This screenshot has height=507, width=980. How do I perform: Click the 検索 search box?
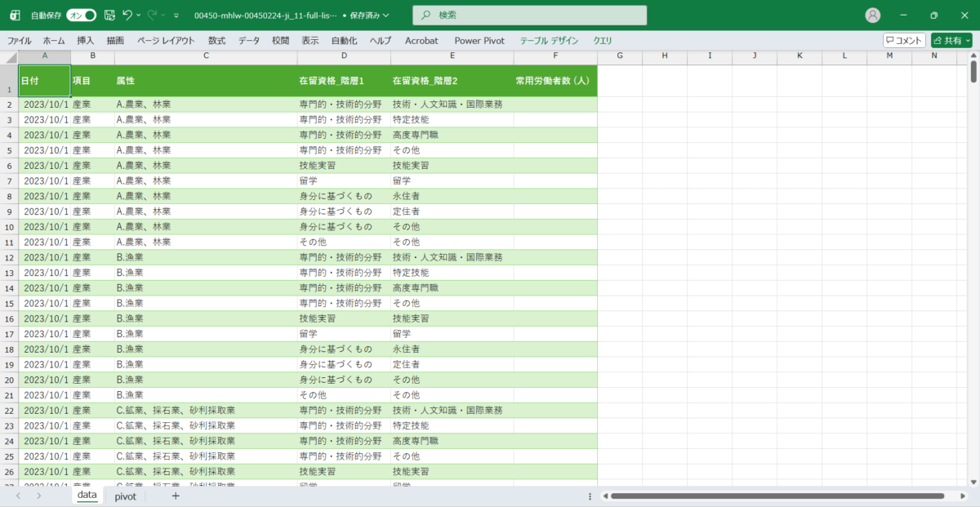pyautogui.click(x=529, y=16)
